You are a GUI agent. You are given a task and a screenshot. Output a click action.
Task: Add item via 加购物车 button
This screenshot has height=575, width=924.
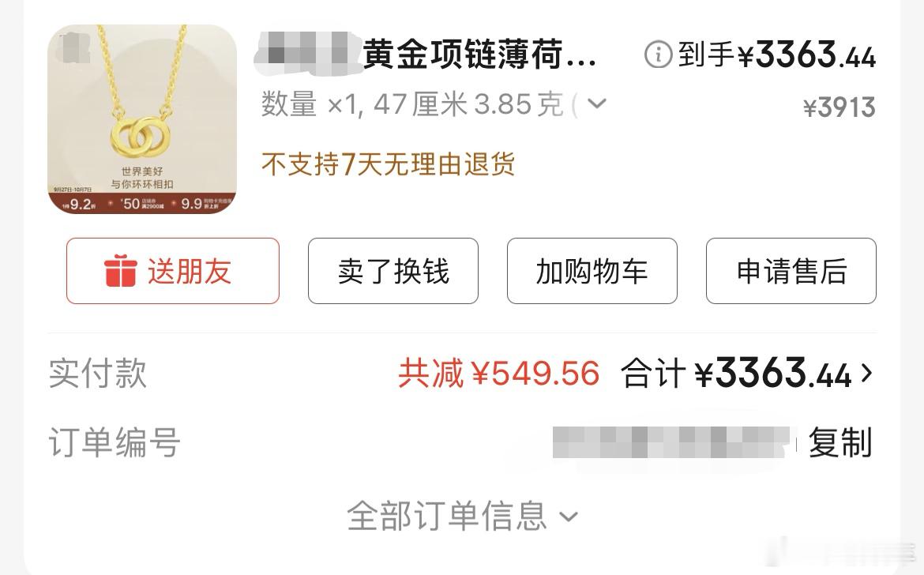point(592,271)
